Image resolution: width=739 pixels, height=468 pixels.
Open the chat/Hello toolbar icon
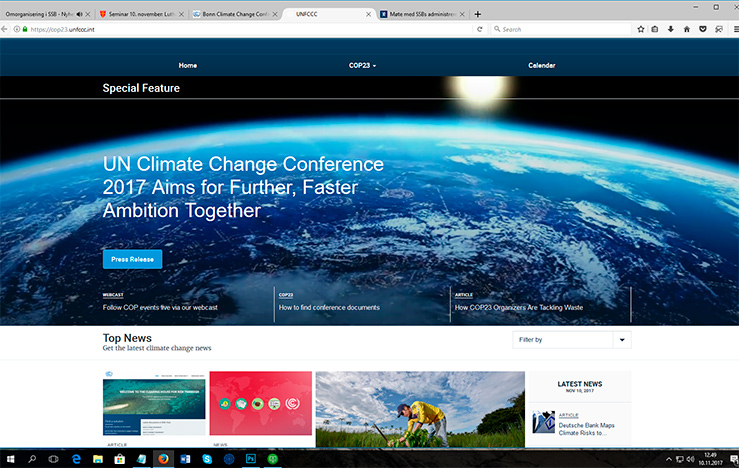(x=719, y=29)
